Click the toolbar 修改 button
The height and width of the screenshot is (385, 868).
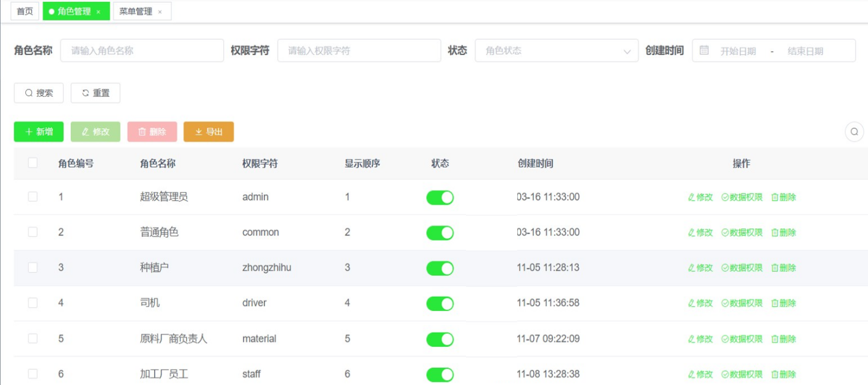coord(96,131)
